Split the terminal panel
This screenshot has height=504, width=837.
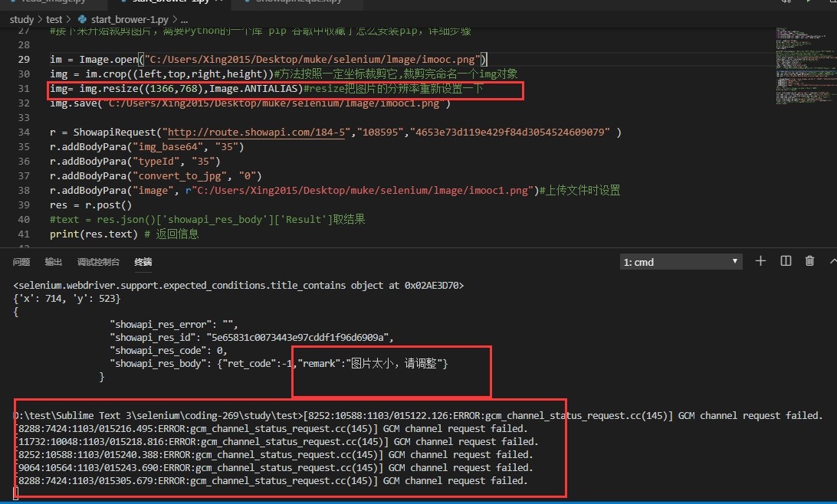pos(786,260)
